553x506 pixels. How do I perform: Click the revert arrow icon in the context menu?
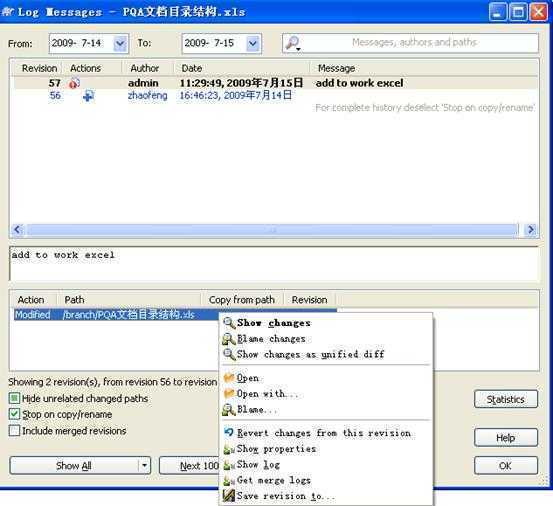(229, 432)
